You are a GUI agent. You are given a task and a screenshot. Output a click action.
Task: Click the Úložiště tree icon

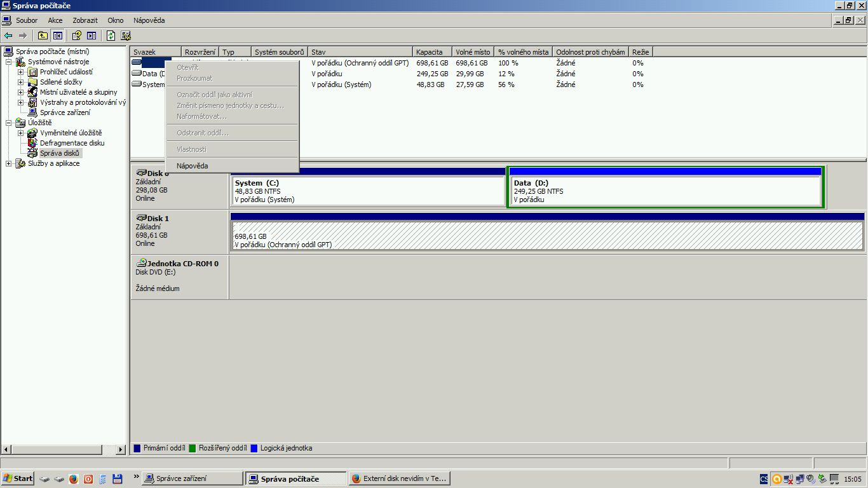tap(21, 123)
